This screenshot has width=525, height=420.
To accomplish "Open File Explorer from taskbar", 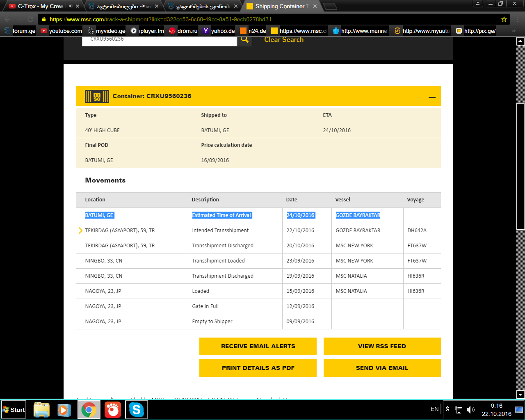I will [41, 410].
